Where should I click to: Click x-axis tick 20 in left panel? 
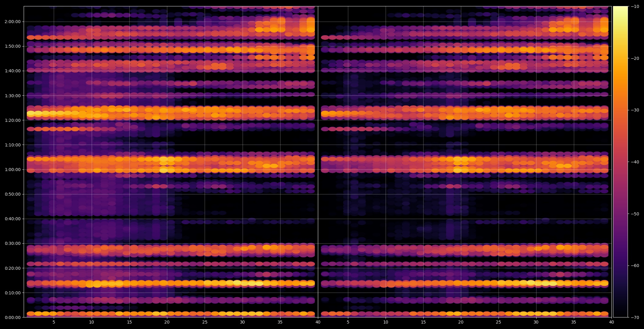[x=167, y=322]
